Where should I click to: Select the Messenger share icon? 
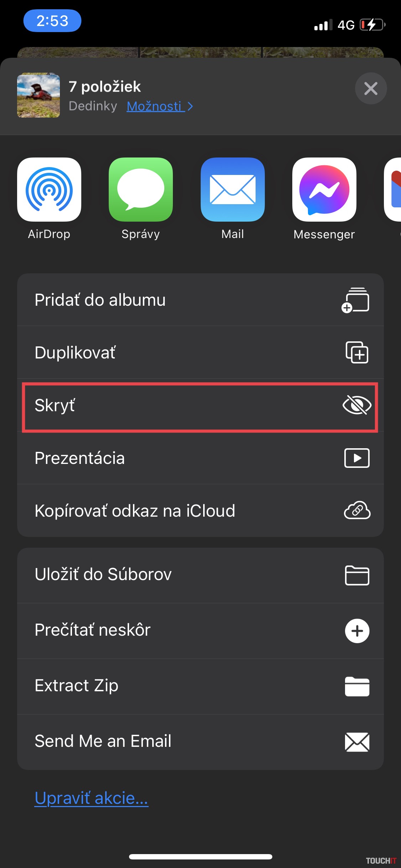tap(324, 190)
